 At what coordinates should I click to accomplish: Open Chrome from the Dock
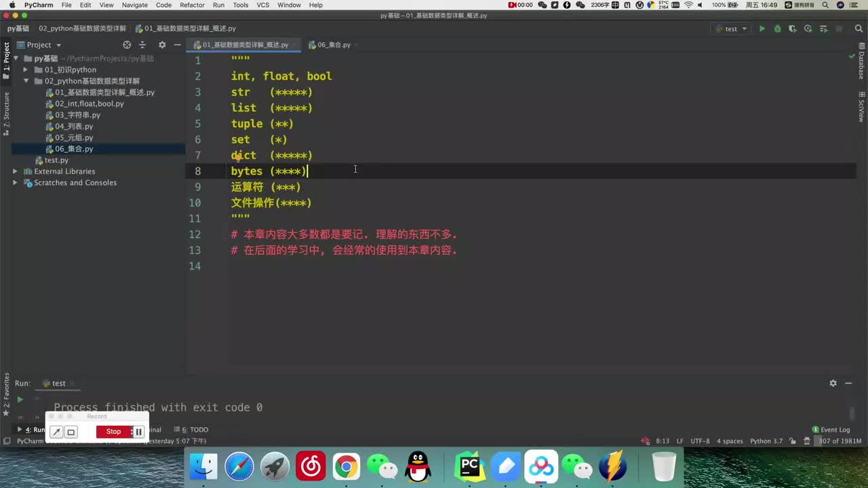coord(347,467)
